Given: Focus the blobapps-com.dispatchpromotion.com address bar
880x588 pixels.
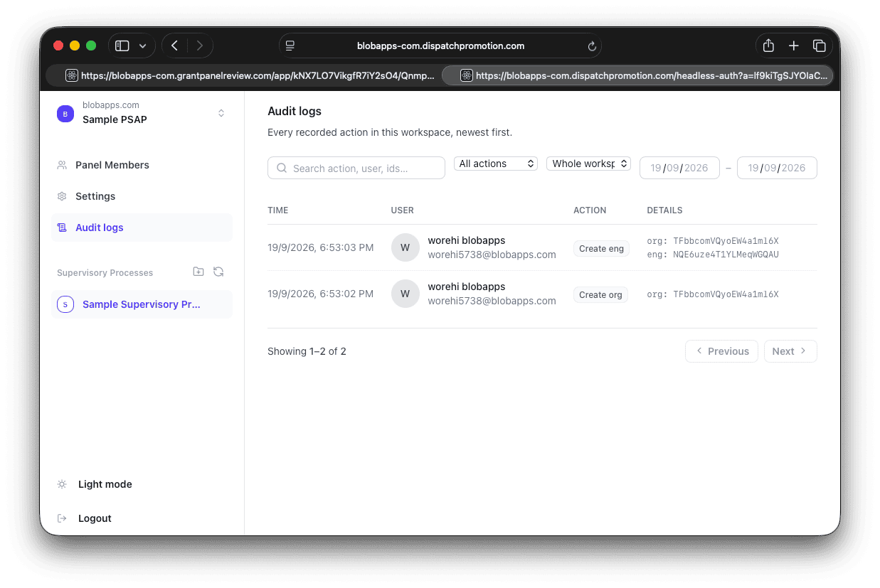Looking at the screenshot, I should click(x=440, y=46).
